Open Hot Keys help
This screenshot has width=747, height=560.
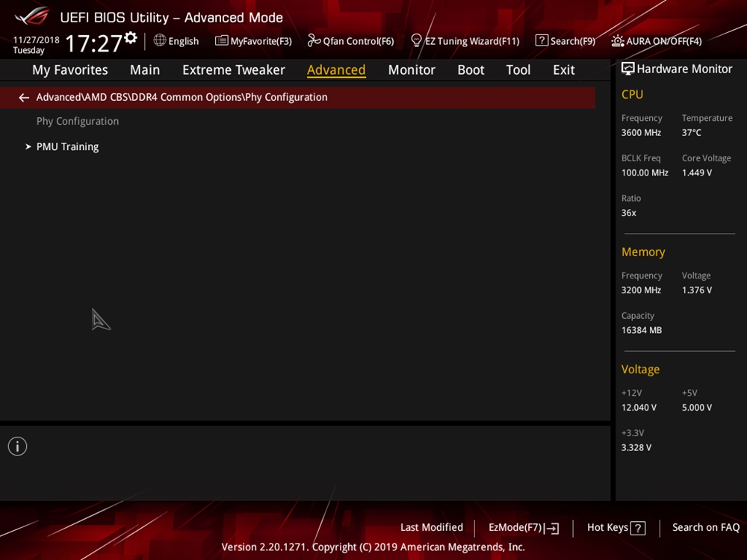tap(607, 528)
